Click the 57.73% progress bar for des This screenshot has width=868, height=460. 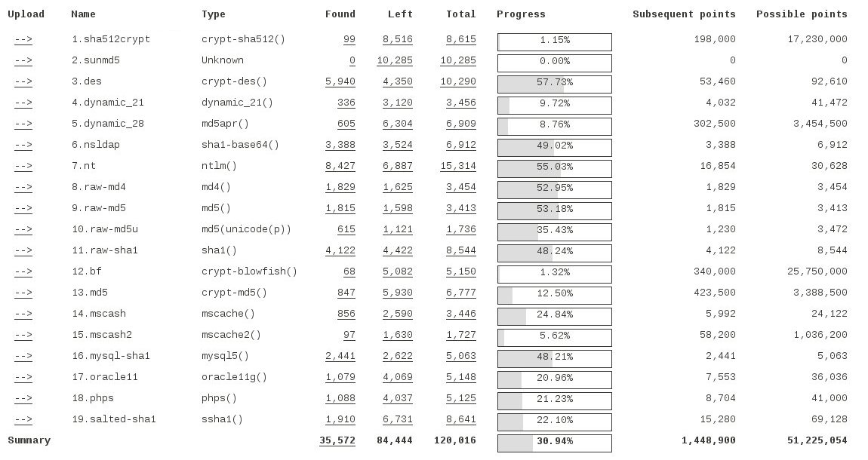554,82
